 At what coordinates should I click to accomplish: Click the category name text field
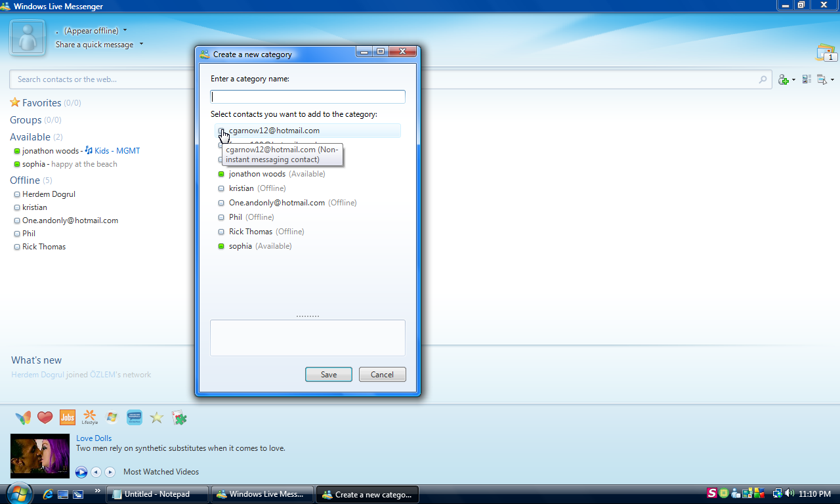click(x=308, y=97)
